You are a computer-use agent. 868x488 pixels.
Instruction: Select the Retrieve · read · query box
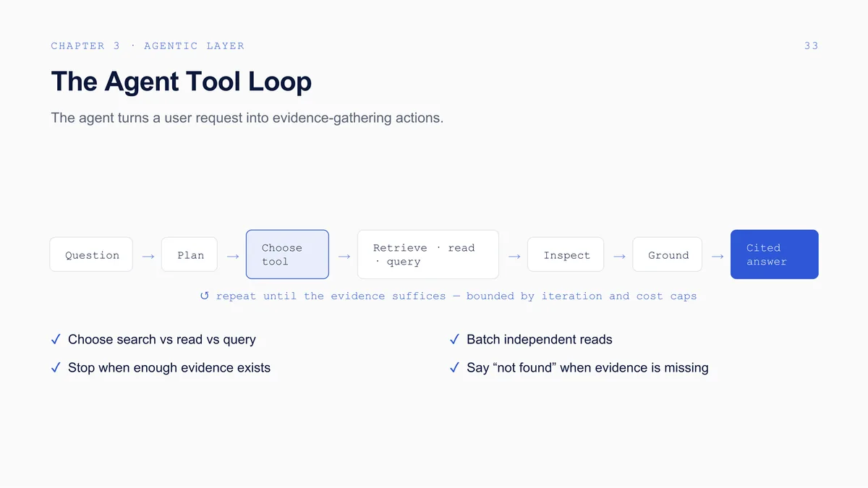coord(428,254)
